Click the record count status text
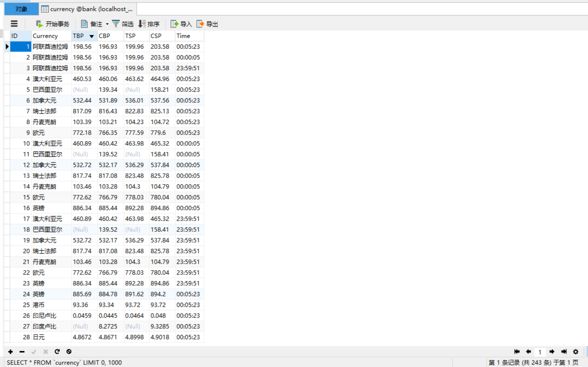This screenshot has width=588, height=367. tap(534, 362)
